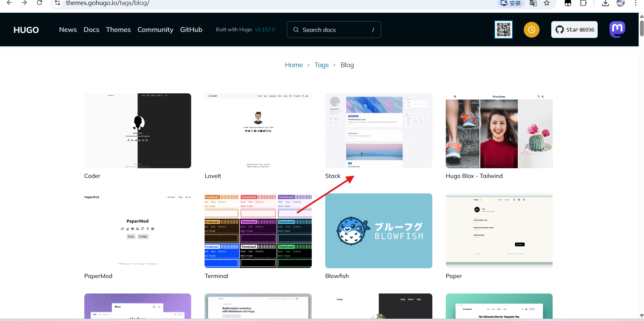Open the browser extensions puzzle icon

tap(583, 3)
